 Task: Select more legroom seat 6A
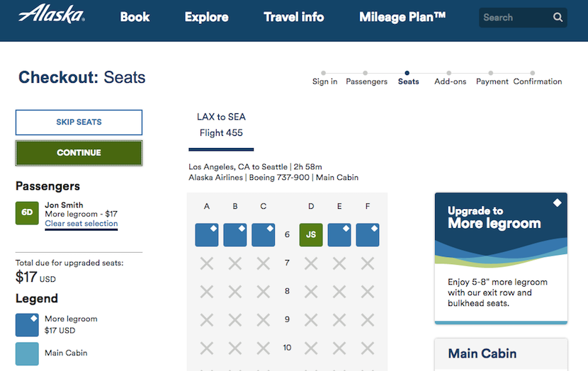point(207,235)
